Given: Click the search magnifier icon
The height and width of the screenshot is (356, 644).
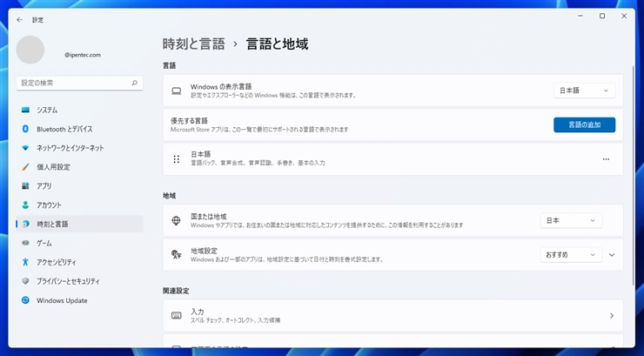Looking at the screenshot, I should [134, 83].
